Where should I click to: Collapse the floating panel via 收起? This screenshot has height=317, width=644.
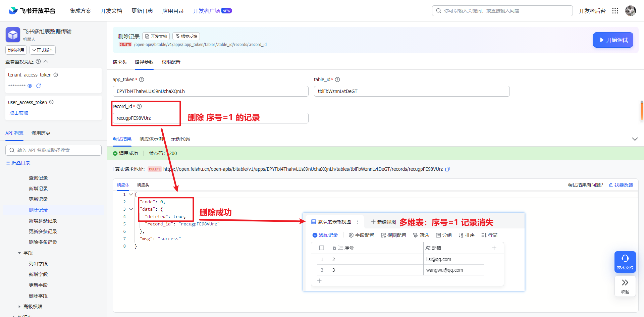[625, 286]
